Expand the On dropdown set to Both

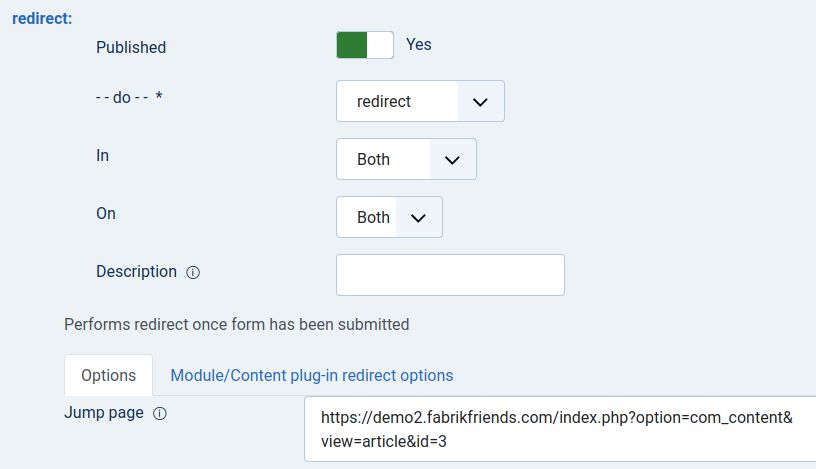pyautogui.click(x=389, y=217)
